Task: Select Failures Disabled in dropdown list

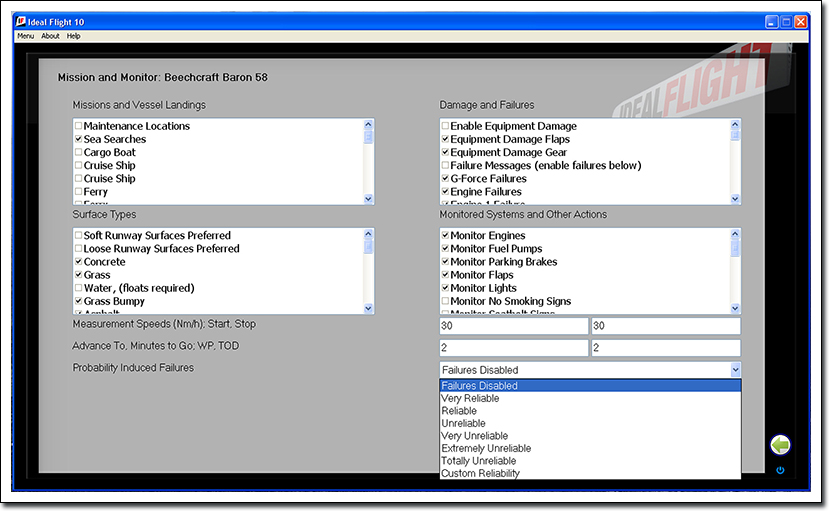Action: pyautogui.click(x=590, y=386)
